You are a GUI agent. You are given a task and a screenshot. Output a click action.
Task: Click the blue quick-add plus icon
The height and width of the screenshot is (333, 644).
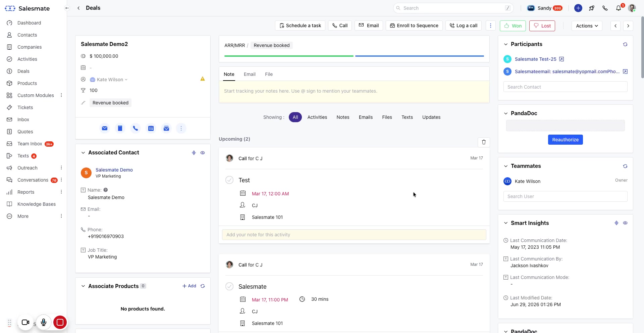coord(578,8)
